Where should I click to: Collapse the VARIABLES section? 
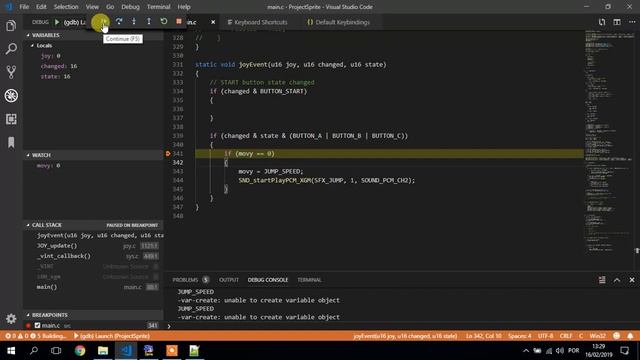93,35
